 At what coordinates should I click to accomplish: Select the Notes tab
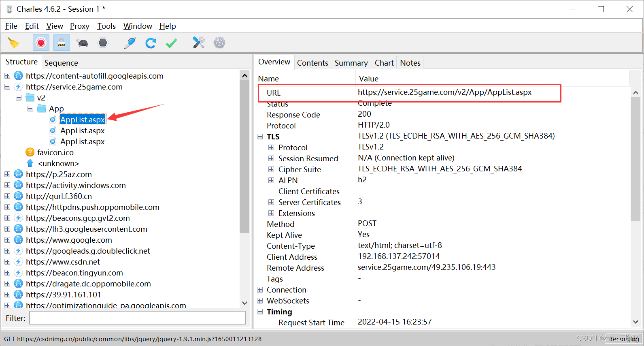tap(410, 63)
